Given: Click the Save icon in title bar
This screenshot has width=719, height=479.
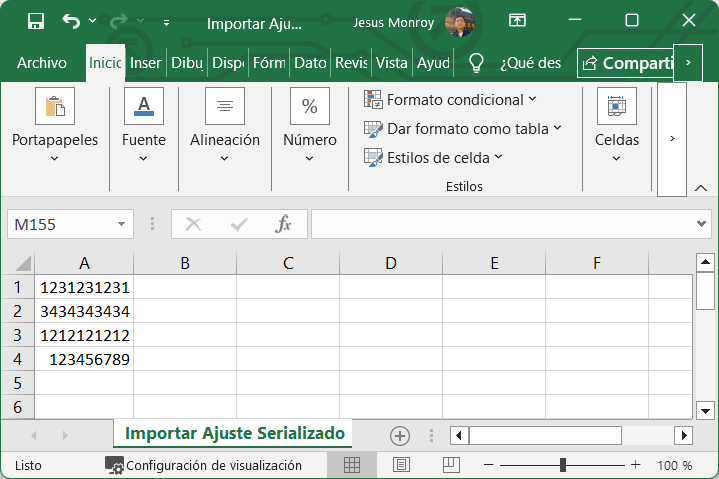Looking at the screenshot, I should point(35,21).
